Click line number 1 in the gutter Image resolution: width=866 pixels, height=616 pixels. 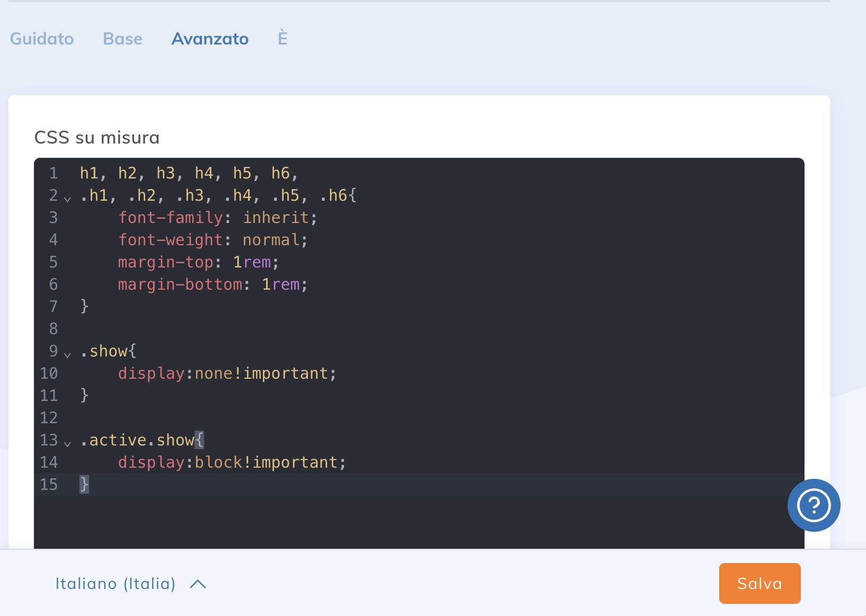point(54,173)
